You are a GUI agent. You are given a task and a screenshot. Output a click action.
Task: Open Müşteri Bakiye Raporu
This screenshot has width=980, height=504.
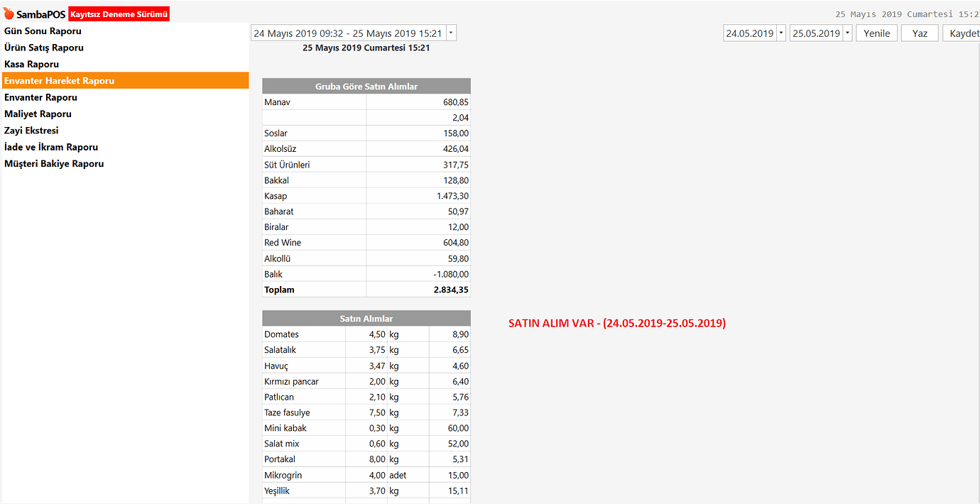point(54,163)
